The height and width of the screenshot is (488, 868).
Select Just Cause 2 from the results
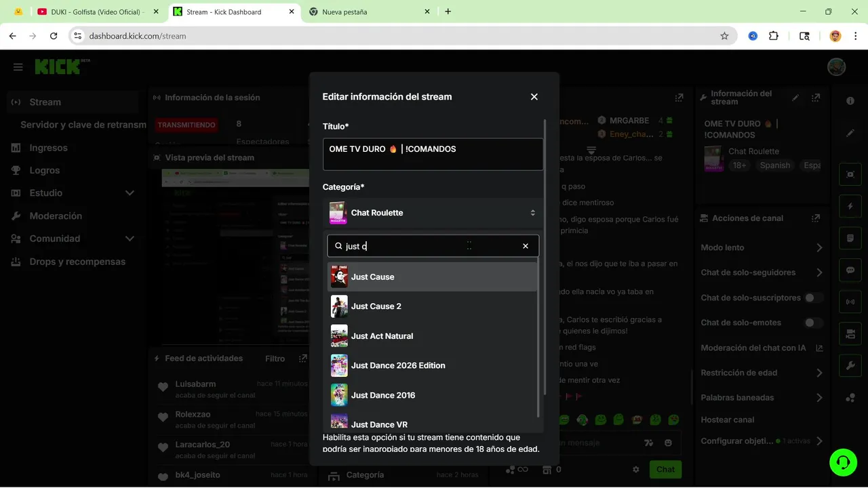[x=432, y=306]
